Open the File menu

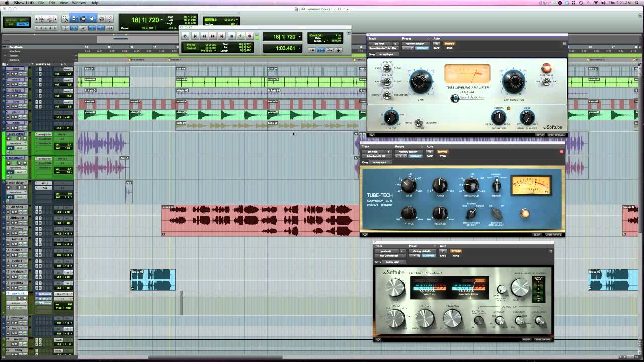[x=41, y=3]
